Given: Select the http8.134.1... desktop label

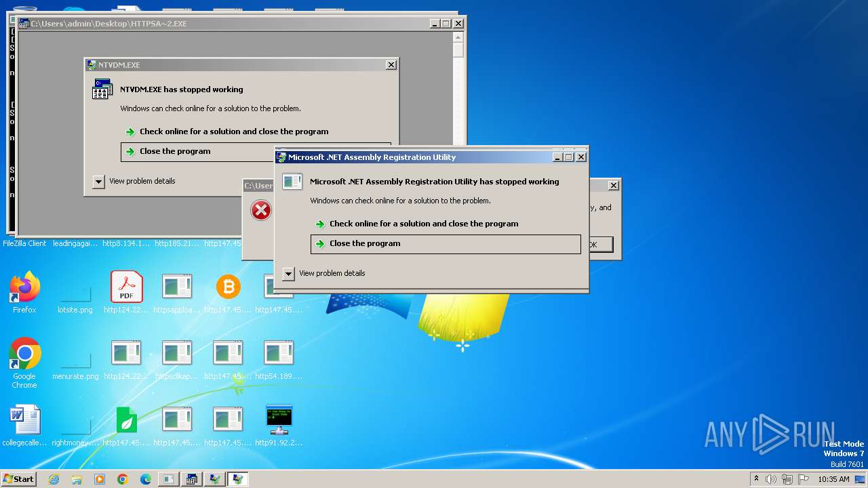Looking at the screenshot, I should (126, 243).
